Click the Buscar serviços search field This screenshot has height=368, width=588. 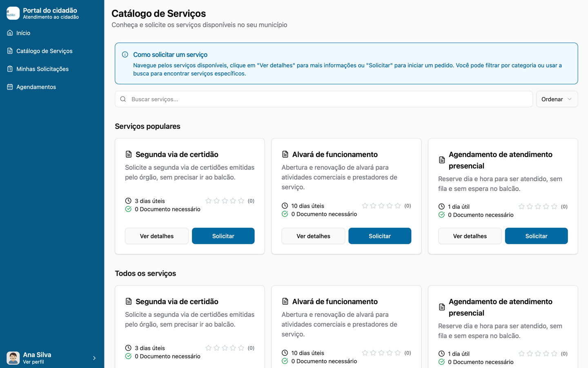click(324, 99)
